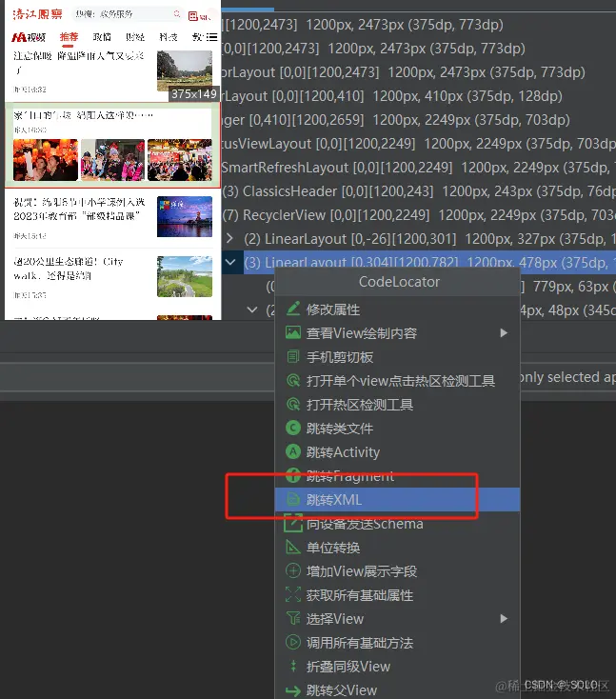Switch to the 财经 tab in the preview

pyautogui.click(x=135, y=37)
